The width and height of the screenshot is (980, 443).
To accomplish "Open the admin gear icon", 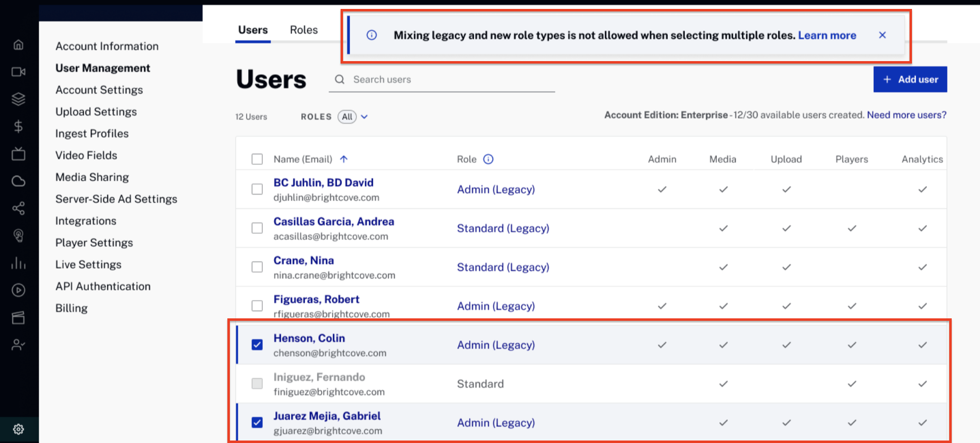I will click(18, 429).
